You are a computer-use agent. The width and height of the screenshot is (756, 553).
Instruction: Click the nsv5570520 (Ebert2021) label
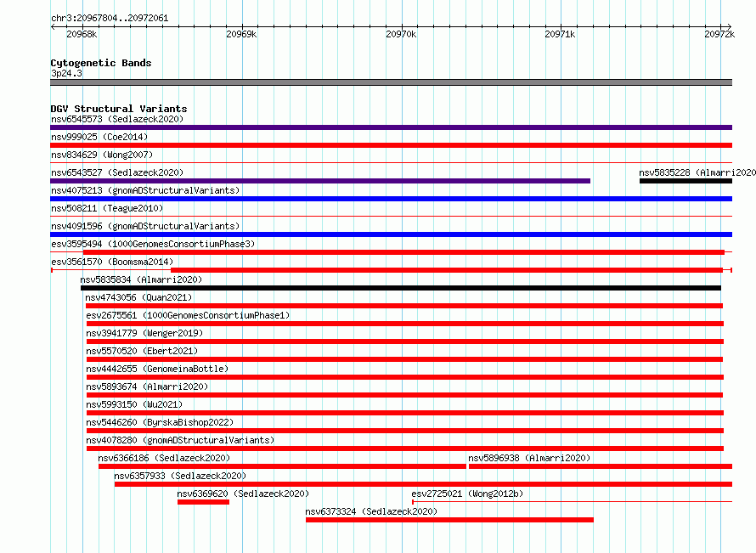(x=142, y=351)
